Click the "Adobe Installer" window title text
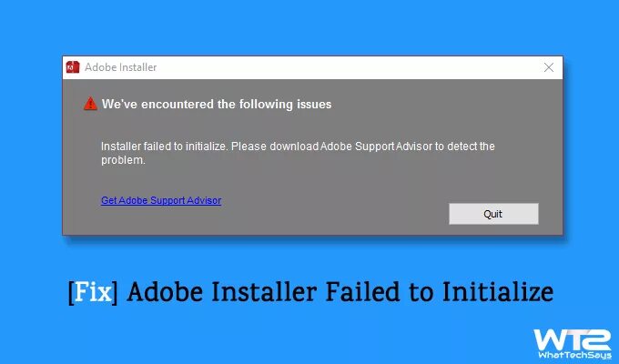The image size is (619, 364). point(120,66)
